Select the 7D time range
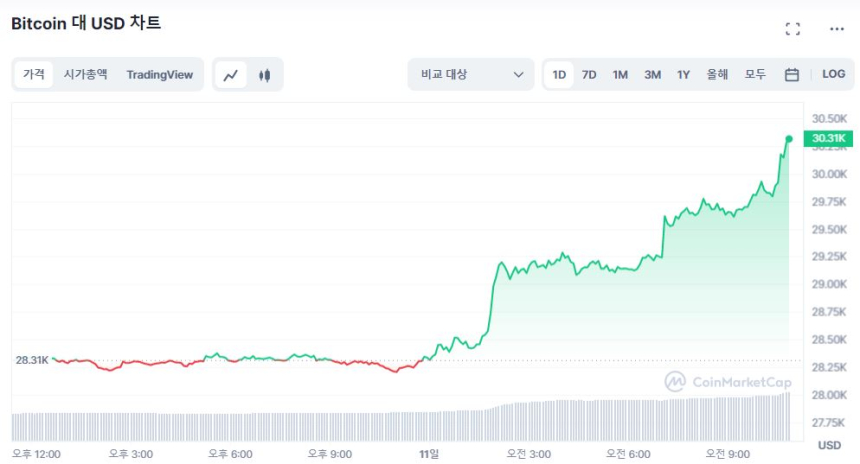 pos(589,75)
